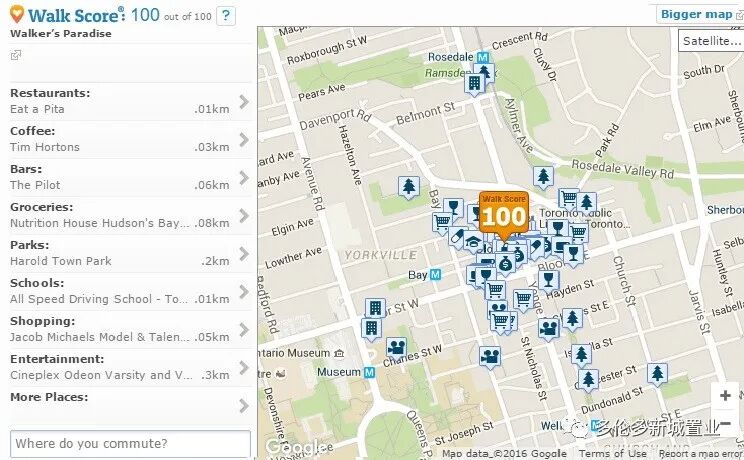The image size is (744, 460).
Task: Select the park marker near Rosedale Valley Rd
Action: (x=543, y=177)
